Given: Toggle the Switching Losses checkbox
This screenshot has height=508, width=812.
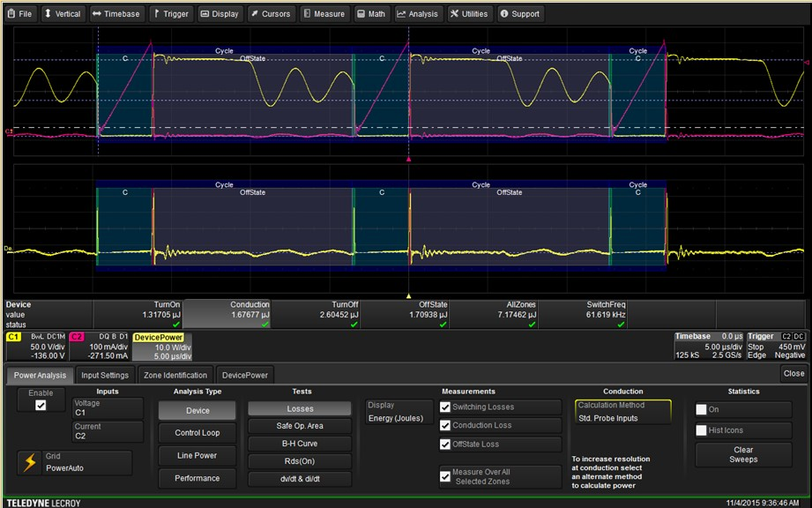Looking at the screenshot, I should [445, 407].
